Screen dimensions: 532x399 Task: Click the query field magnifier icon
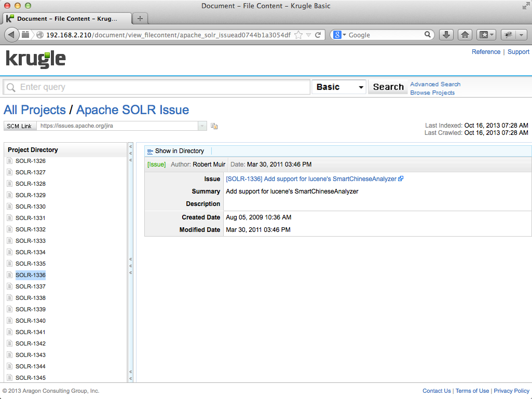[x=11, y=88]
